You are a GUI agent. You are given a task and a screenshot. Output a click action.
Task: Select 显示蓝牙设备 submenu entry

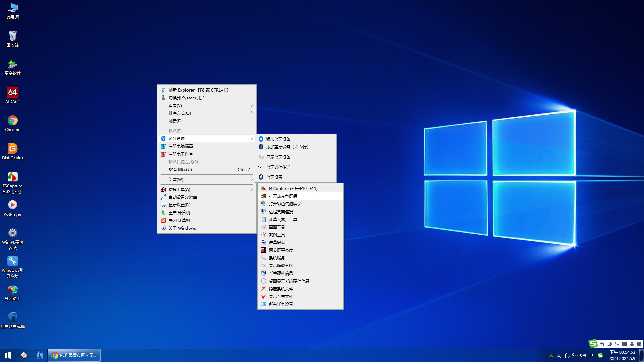tap(296, 157)
